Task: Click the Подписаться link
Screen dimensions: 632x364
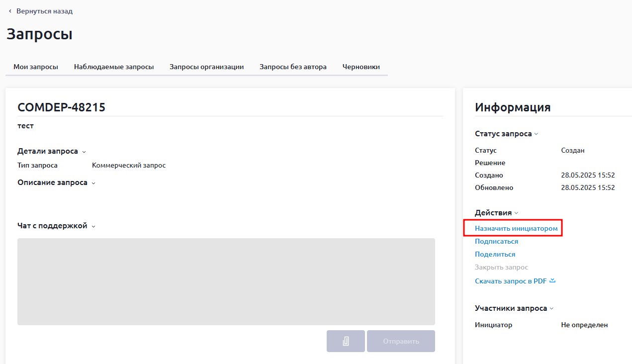Action: click(496, 241)
